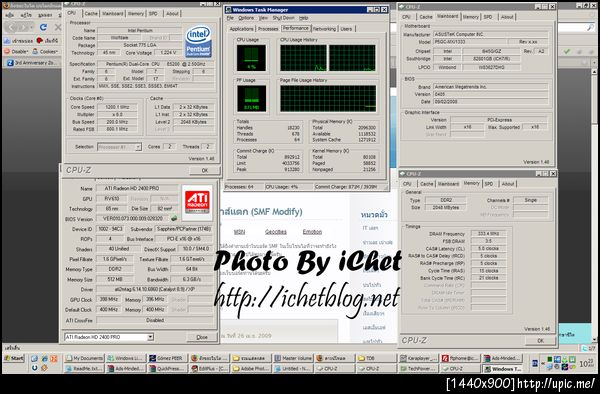Open Disable menu in Firefox developer toolbar

tap(16, 51)
